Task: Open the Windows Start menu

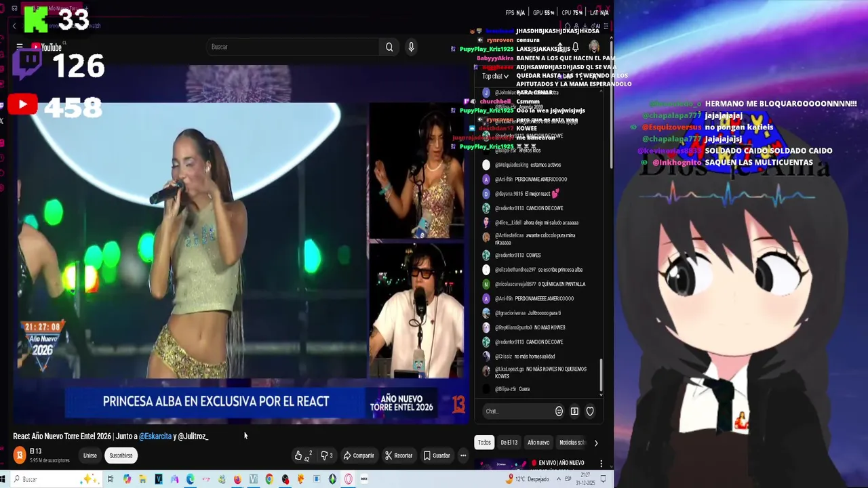Action: tap(3, 479)
